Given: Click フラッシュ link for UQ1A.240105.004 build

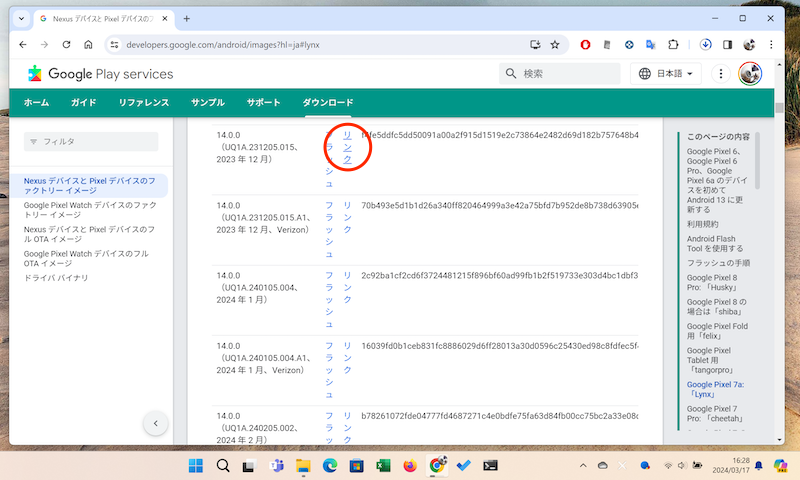Looking at the screenshot, I should pyautogui.click(x=329, y=297).
